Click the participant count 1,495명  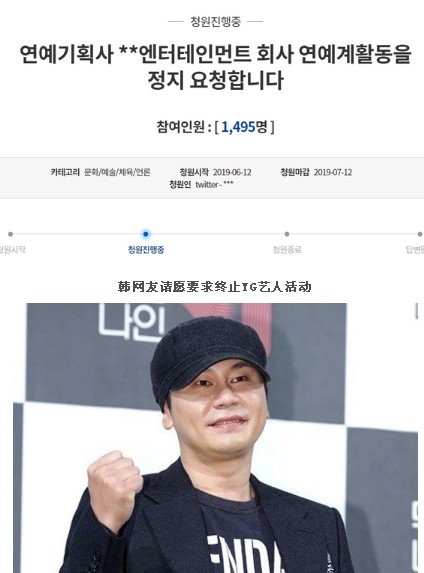(x=244, y=127)
